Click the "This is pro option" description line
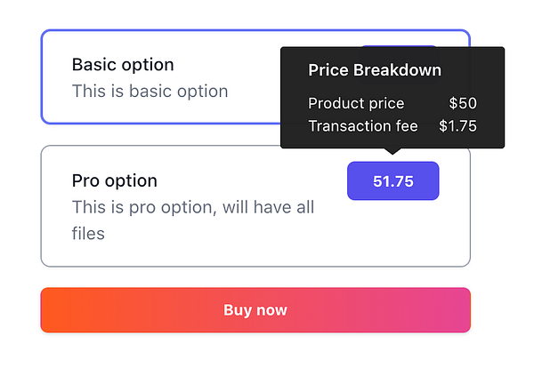 [192, 207]
